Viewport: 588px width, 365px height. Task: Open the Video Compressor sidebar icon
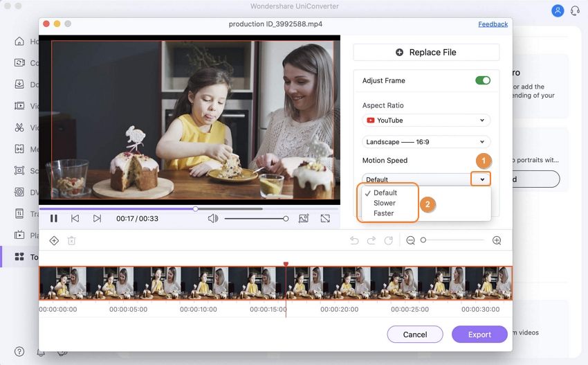[x=19, y=106]
